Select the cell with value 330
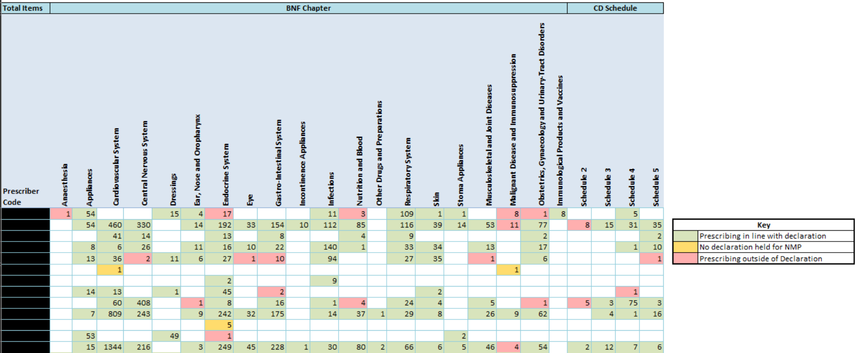868x353 pixels. pos(138,225)
